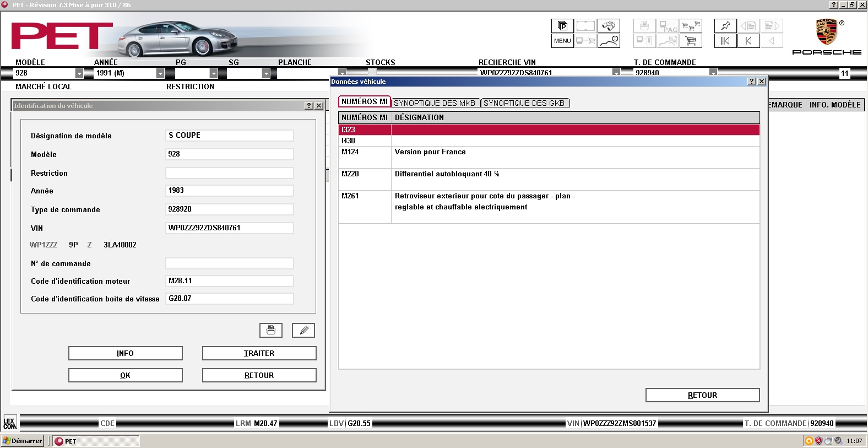Open help in Données véhicule title bar
The image size is (868, 448).
click(x=752, y=81)
